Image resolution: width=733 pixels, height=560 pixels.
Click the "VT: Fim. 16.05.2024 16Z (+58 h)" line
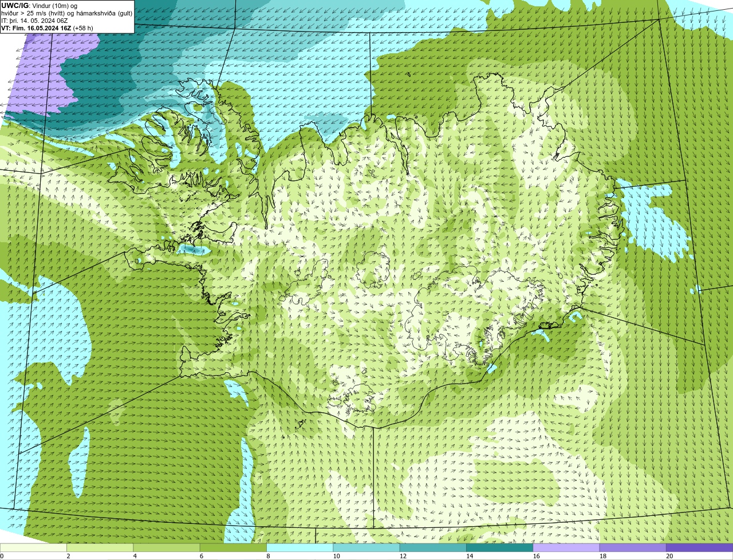click(x=47, y=28)
